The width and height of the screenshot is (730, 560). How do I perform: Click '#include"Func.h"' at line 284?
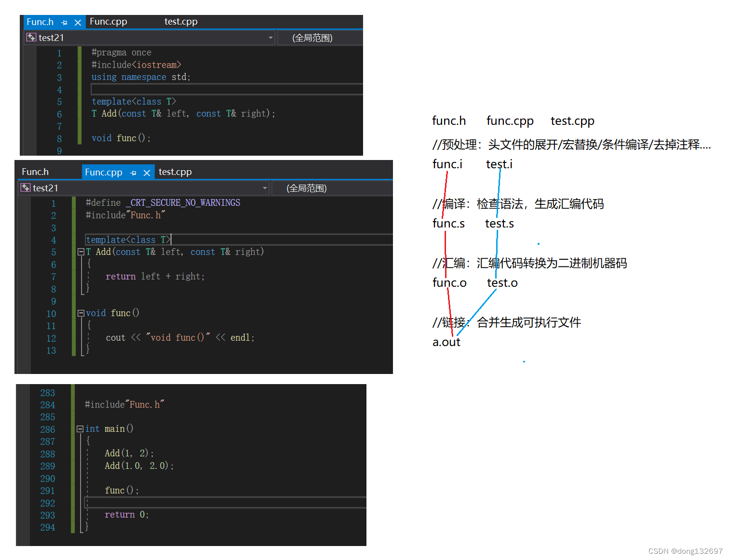[x=124, y=405]
